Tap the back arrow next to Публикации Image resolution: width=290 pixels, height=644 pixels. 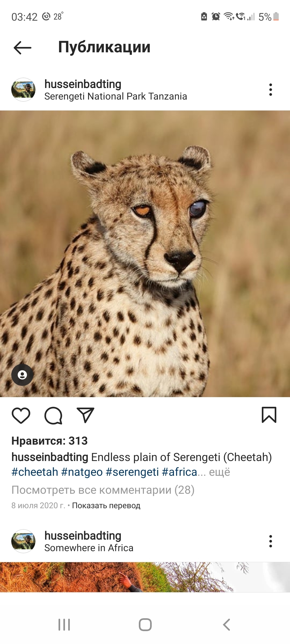(x=23, y=48)
